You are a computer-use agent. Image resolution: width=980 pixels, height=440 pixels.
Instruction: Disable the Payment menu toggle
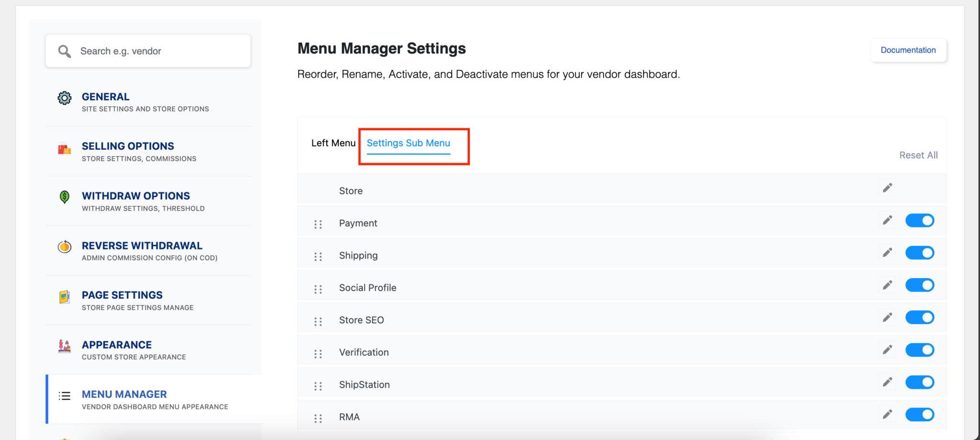pos(919,220)
